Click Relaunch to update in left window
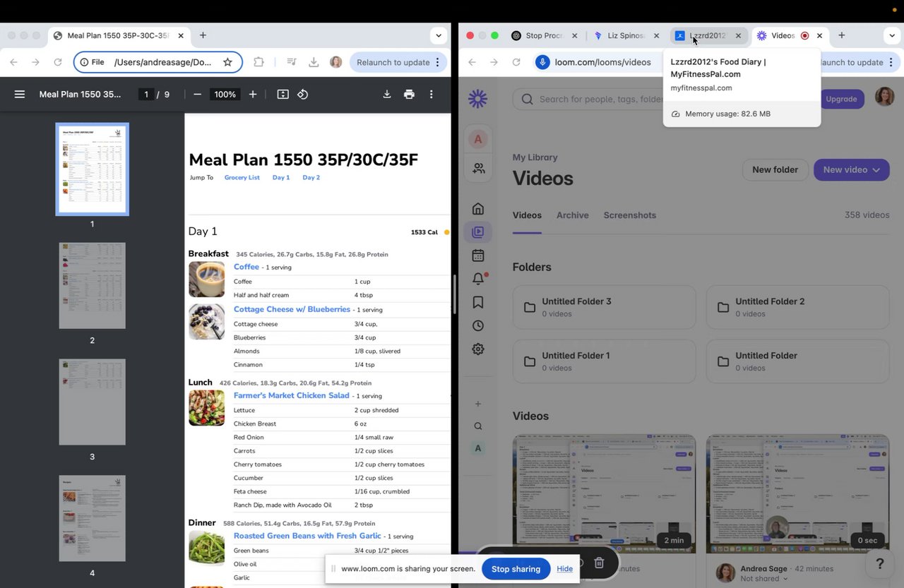Viewport: 904px width, 588px height. pos(400,62)
